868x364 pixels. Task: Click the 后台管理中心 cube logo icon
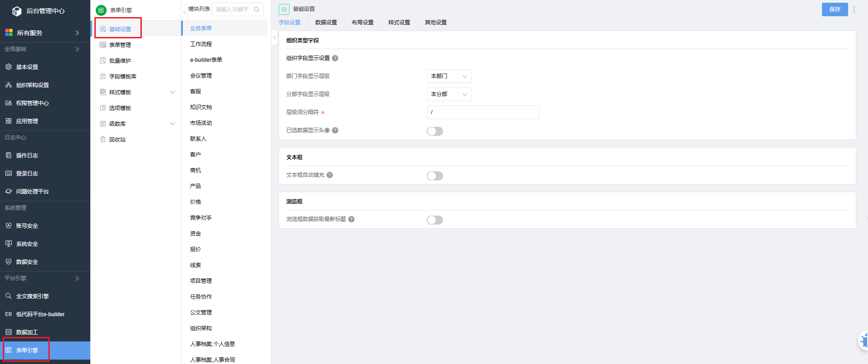tap(17, 11)
